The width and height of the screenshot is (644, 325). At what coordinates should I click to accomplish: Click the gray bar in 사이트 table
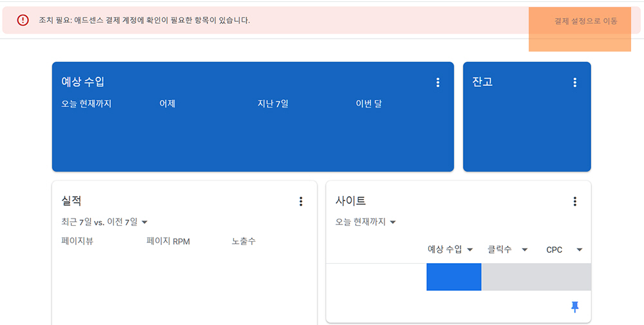(x=536, y=277)
